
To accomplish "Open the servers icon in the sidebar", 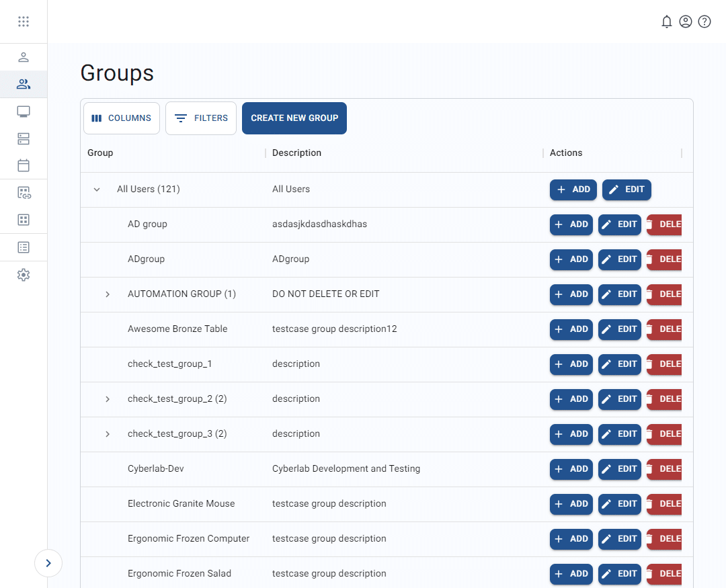I will [x=24, y=138].
